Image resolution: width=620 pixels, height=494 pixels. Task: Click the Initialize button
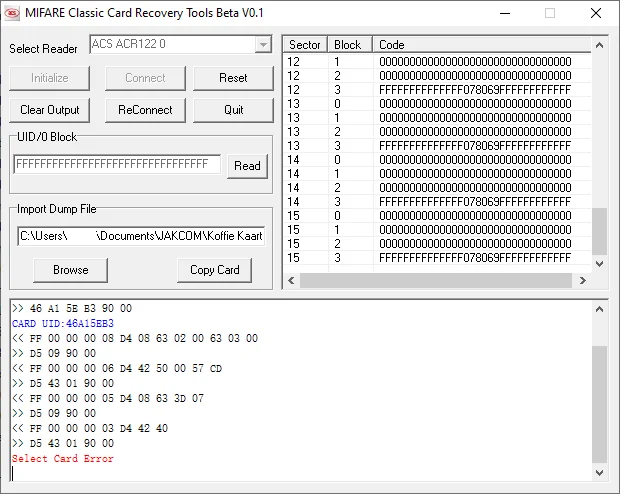[49, 78]
